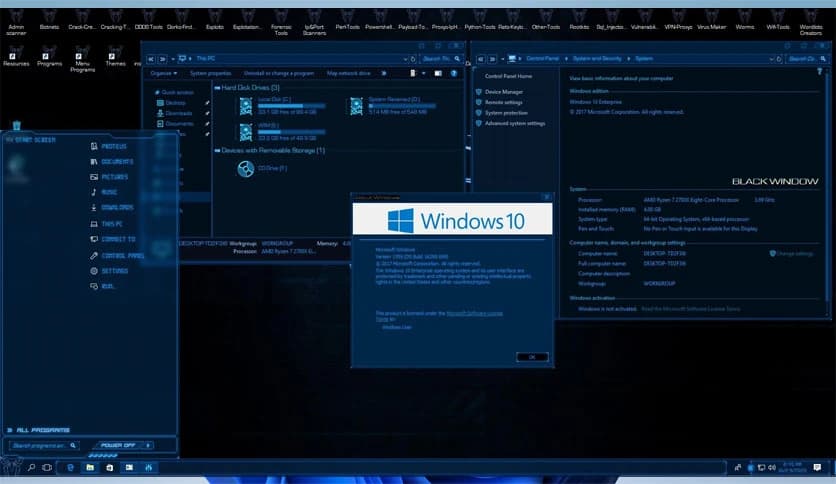Open the Wifi-Tools desktop icon
This screenshot has height=484, width=836.
[x=778, y=20]
